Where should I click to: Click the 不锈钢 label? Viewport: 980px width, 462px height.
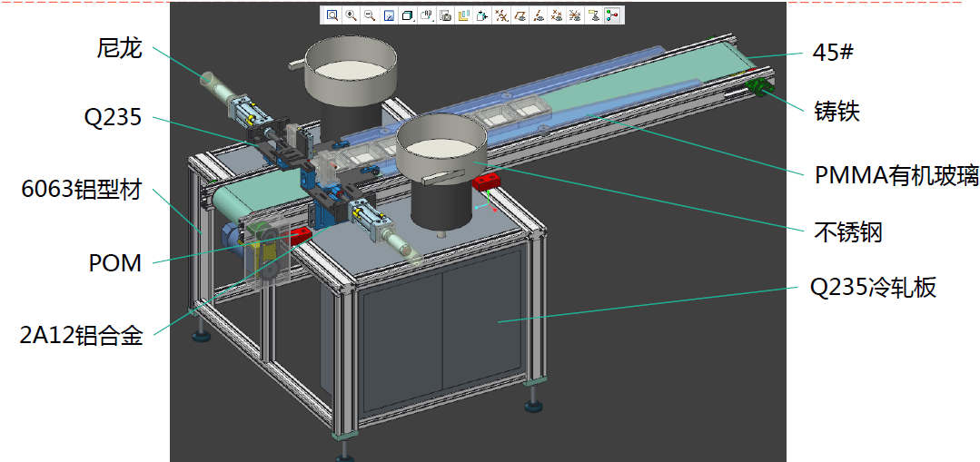pos(848,232)
